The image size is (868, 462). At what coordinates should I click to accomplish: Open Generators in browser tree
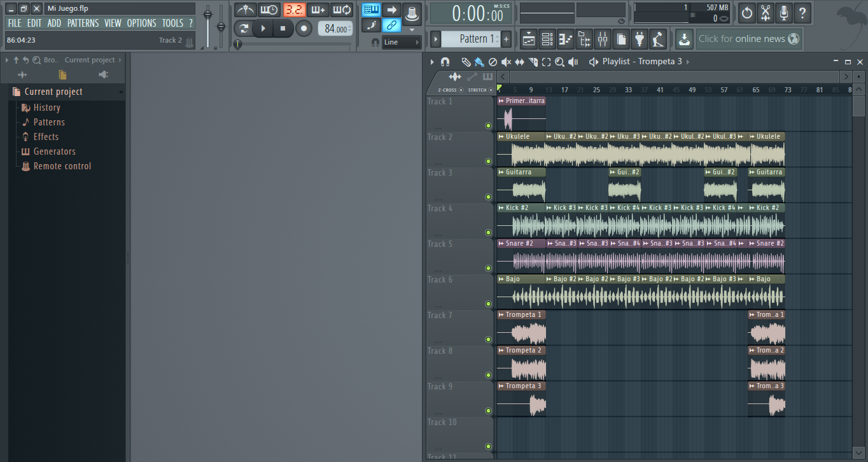pos(54,151)
